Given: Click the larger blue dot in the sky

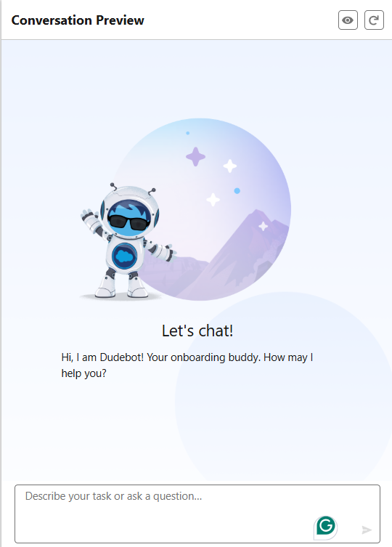Looking at the screenshot, I should (237, 191).
